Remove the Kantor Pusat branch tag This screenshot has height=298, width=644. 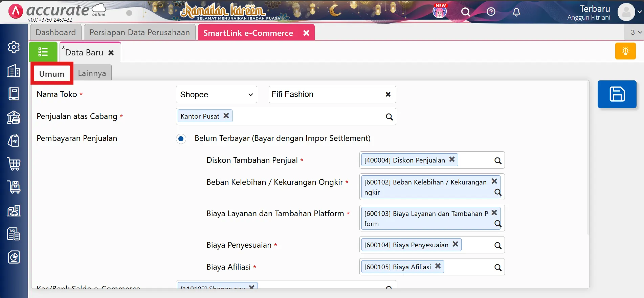point(226,116)
